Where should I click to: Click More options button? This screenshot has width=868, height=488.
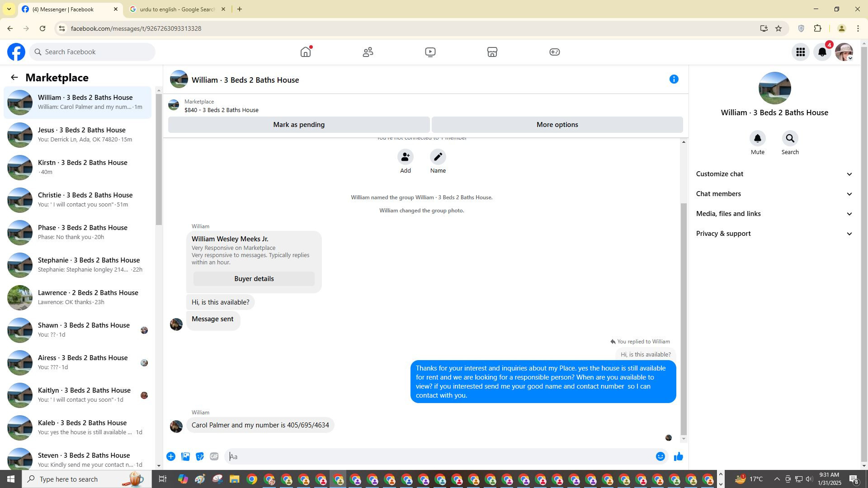[557, 125]
